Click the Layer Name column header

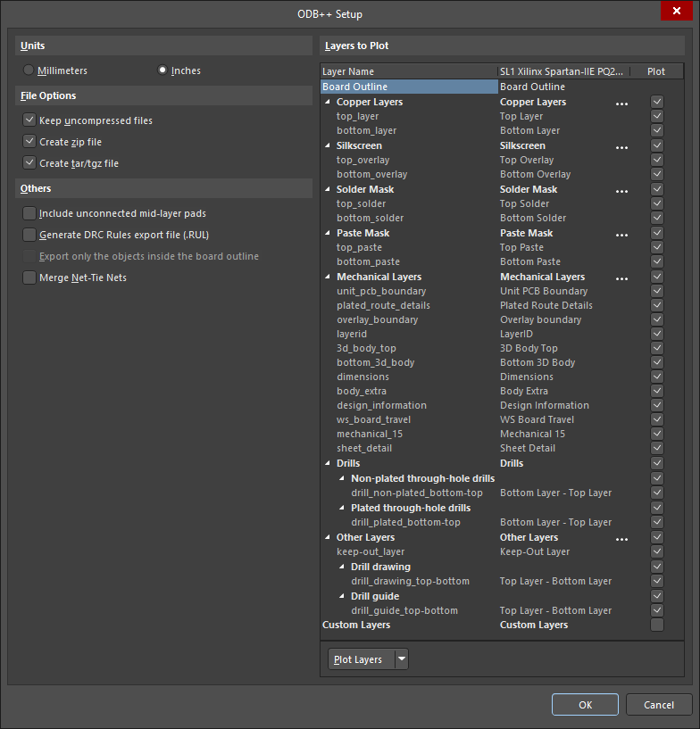point(409,71)
